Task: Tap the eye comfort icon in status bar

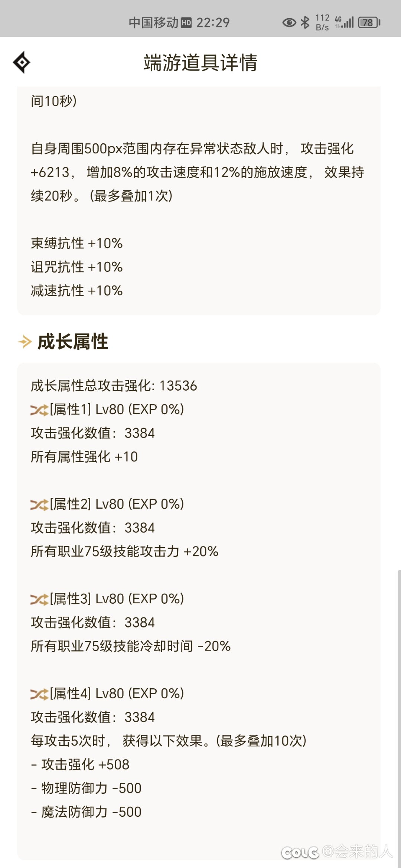Action: (289, 23)
